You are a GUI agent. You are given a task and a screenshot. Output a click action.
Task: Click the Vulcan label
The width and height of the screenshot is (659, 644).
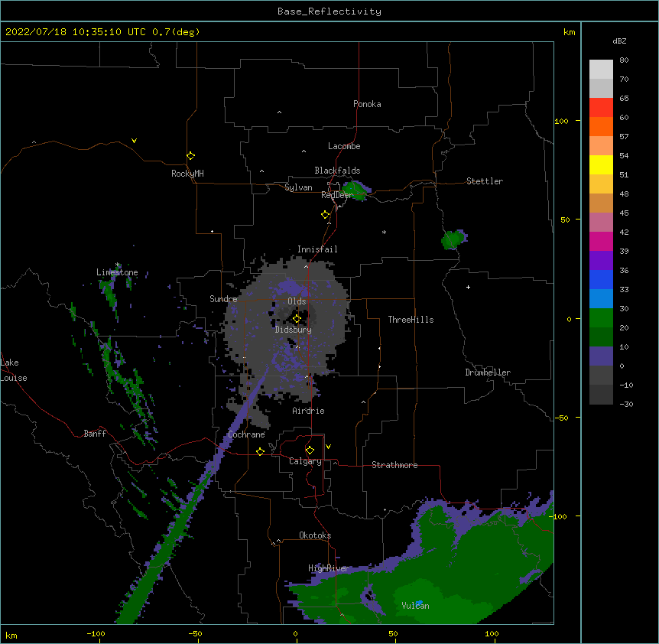point(415,606)
